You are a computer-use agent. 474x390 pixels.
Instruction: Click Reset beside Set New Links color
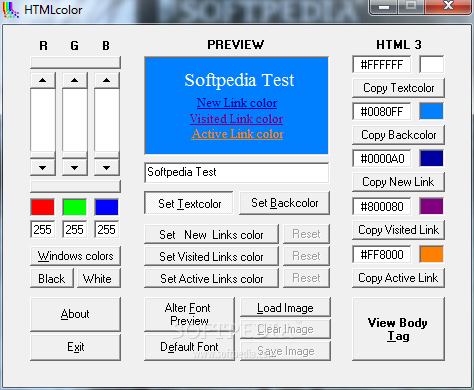pos(306,234)
